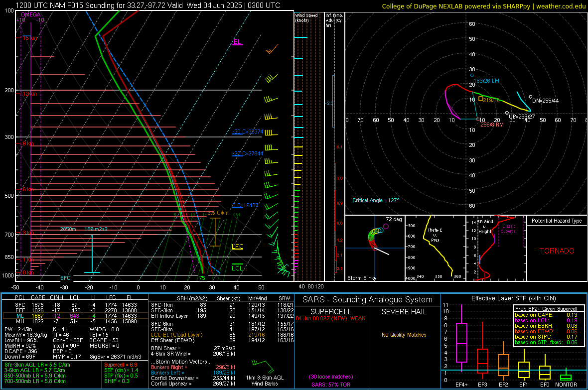588x390 pixels.
Task: Click the orange '219/16' hodograph label
Action: pyautogui.click(x=491, y=100)
